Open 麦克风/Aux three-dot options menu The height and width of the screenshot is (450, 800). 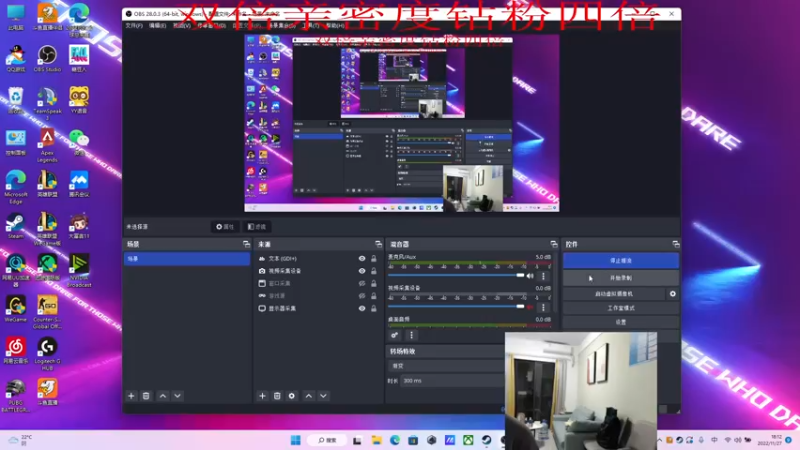[543, 276]
